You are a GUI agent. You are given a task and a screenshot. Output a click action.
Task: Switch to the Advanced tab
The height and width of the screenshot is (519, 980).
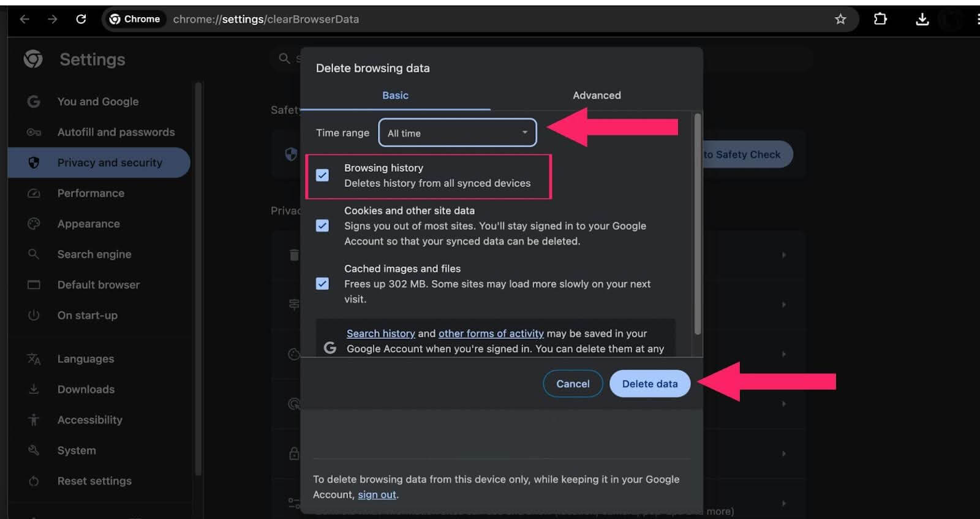(597, 95)
